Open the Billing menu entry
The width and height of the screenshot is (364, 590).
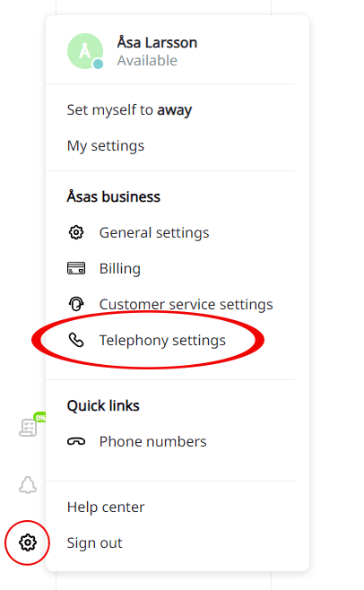(120, 269)
